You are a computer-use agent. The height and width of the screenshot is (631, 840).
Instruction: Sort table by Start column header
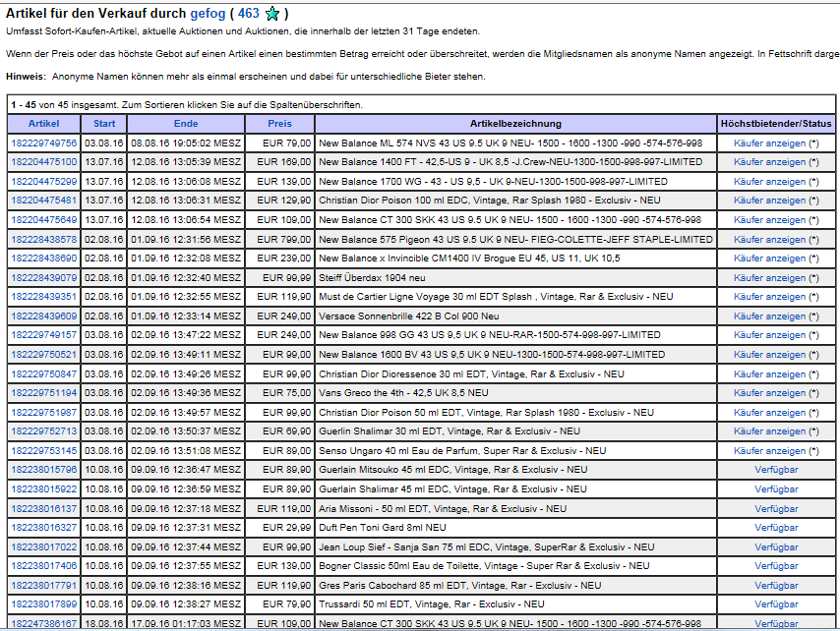click(x=104, y=124)
